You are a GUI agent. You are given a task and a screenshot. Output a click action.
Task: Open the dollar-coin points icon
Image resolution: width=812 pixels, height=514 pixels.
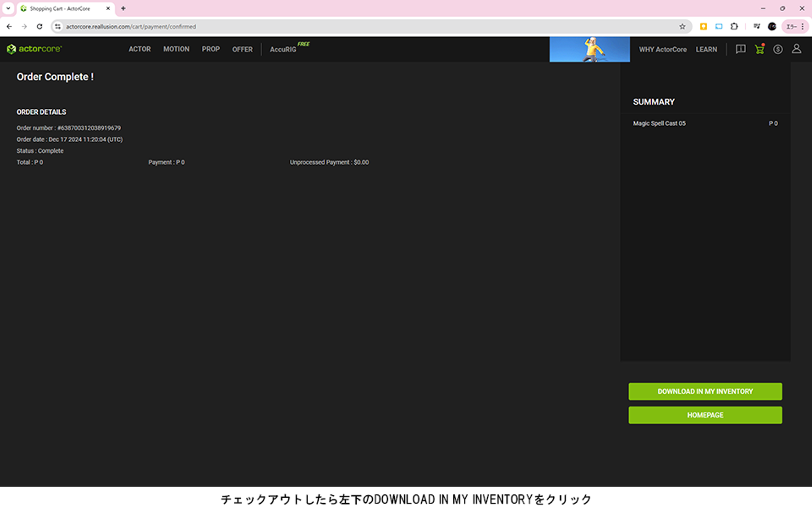click(x=778, y=49)
